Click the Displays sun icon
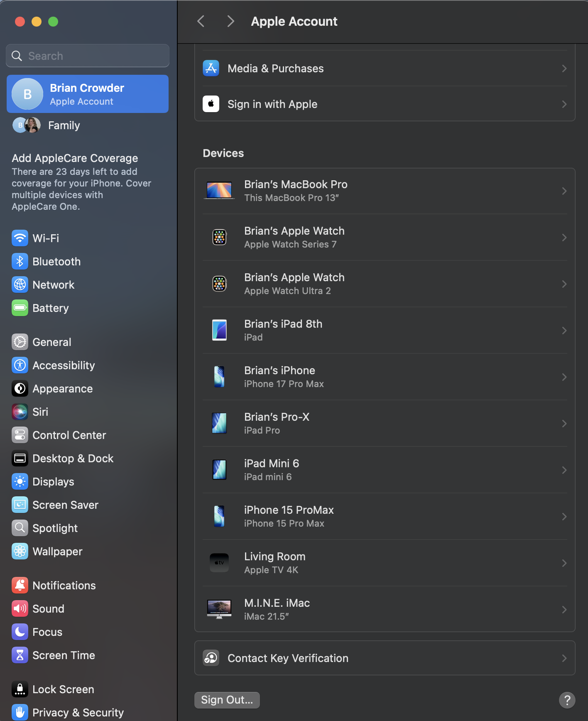The image size is (588, 721). click(20, 482)
